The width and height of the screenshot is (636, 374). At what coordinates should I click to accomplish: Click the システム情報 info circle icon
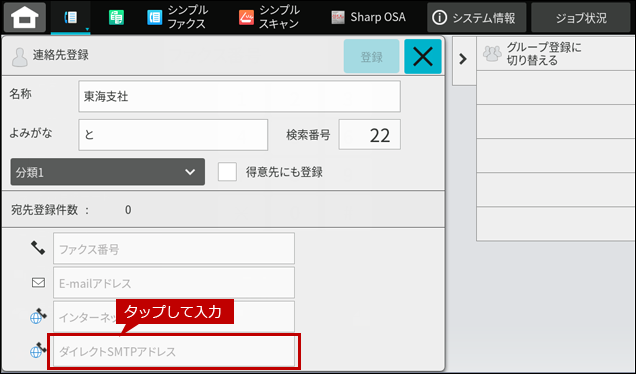[x=440, y=17]
